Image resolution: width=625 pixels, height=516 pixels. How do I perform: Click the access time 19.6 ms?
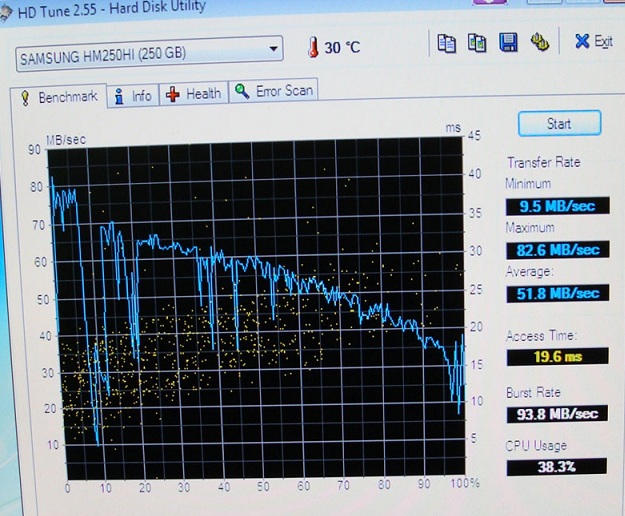tap(558, 356)
